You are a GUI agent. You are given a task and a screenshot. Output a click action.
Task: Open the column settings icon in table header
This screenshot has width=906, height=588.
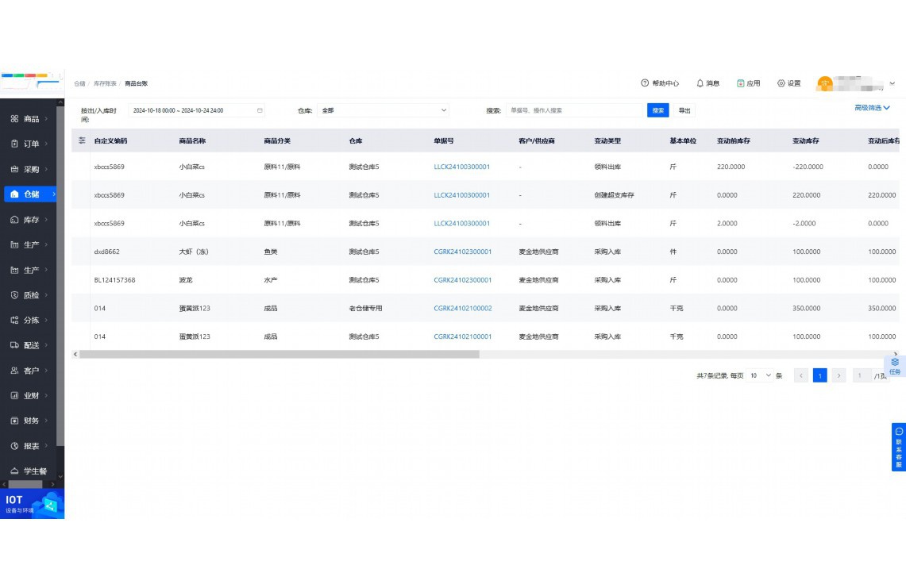(81, 140)
